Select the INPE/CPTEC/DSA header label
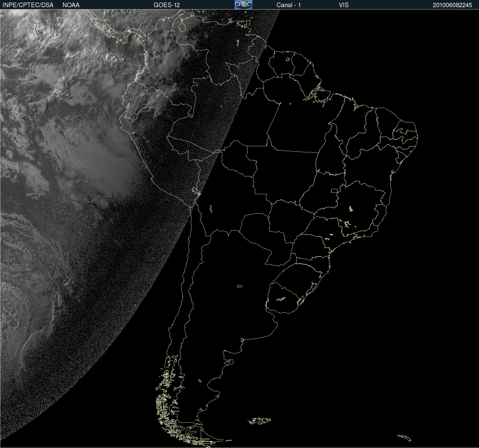This screenshot has width=479, height=448. [28, 5]
